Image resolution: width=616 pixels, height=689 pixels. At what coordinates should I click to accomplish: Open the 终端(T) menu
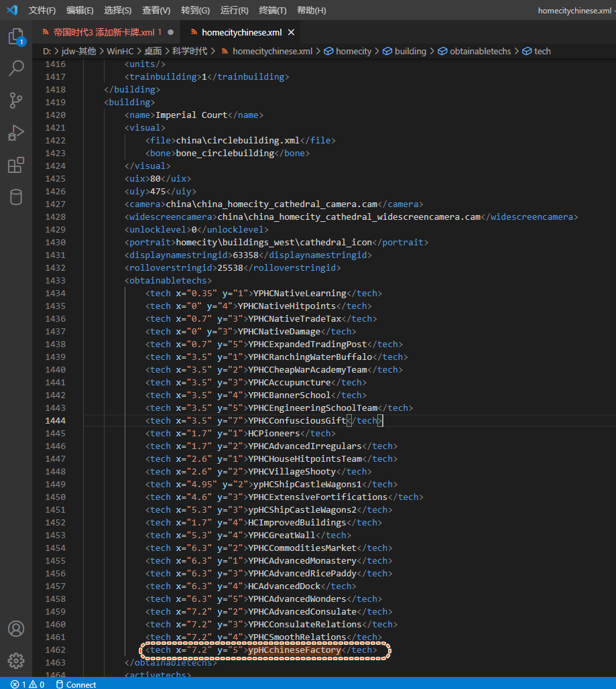pyautogui.click(x=273, y=10)
